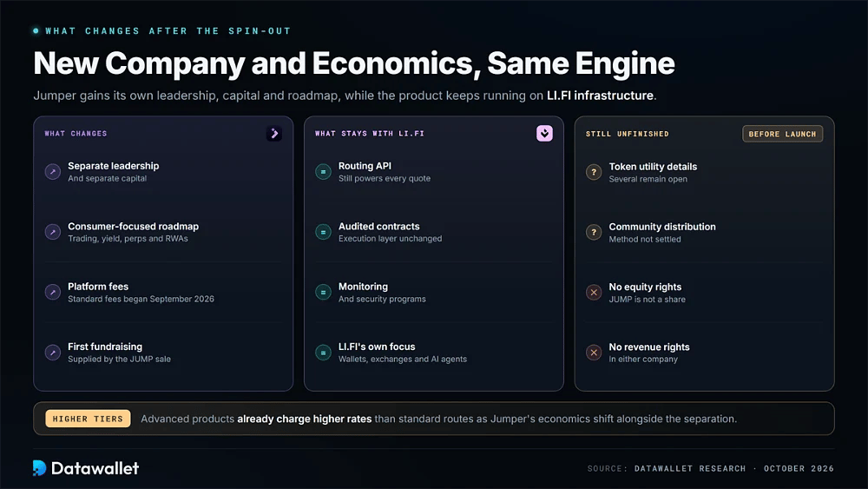Image resolution: width=868 pixels, height=489 pixels.
Task: Click the chevron icon in What Changes header
Action: 274,134
